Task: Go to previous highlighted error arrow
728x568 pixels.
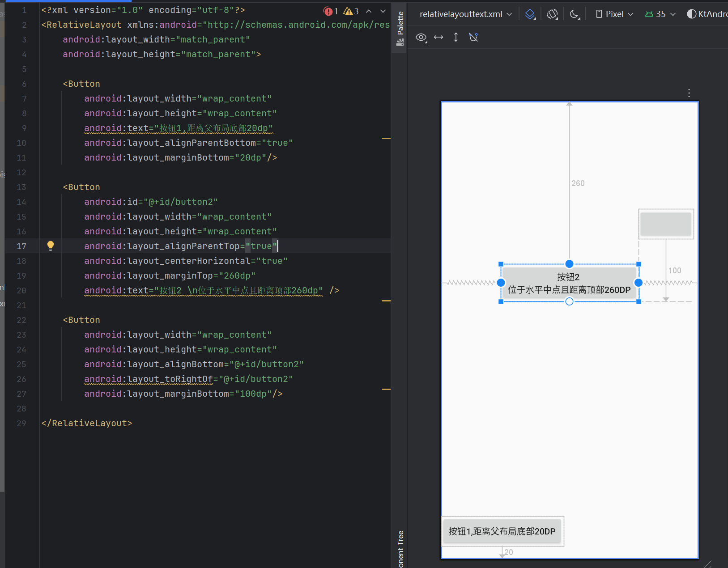Action: (x=369, y=11)
